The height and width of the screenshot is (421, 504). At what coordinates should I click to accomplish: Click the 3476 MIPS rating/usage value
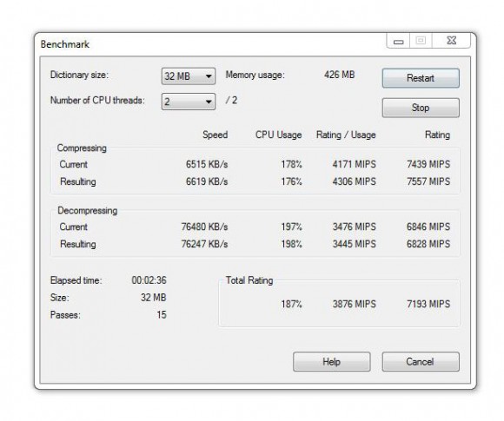click(x=354, y=227)
